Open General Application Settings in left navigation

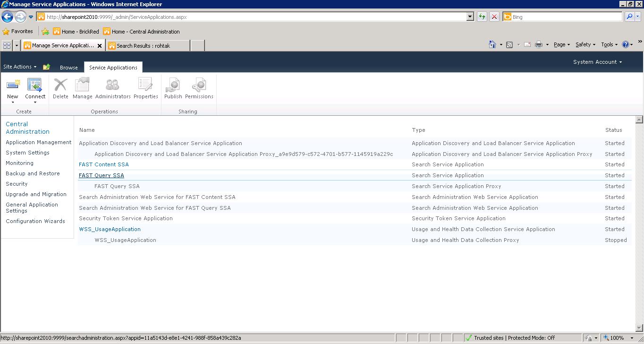(32, 207)
